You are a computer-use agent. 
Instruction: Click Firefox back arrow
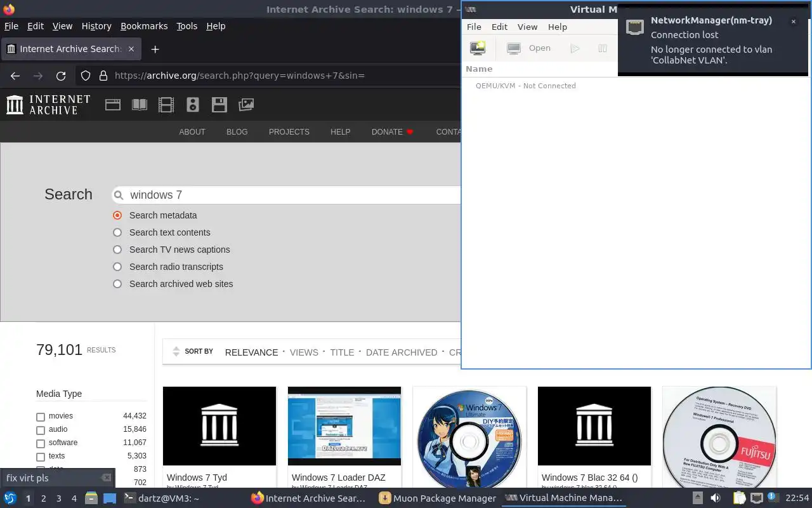tap(15, 76)
